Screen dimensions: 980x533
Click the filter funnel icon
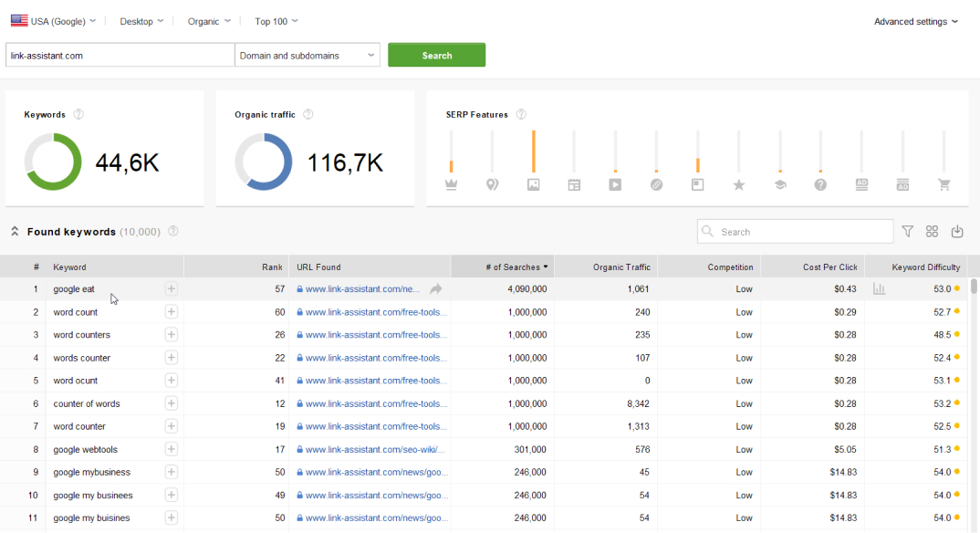point(907,232)
